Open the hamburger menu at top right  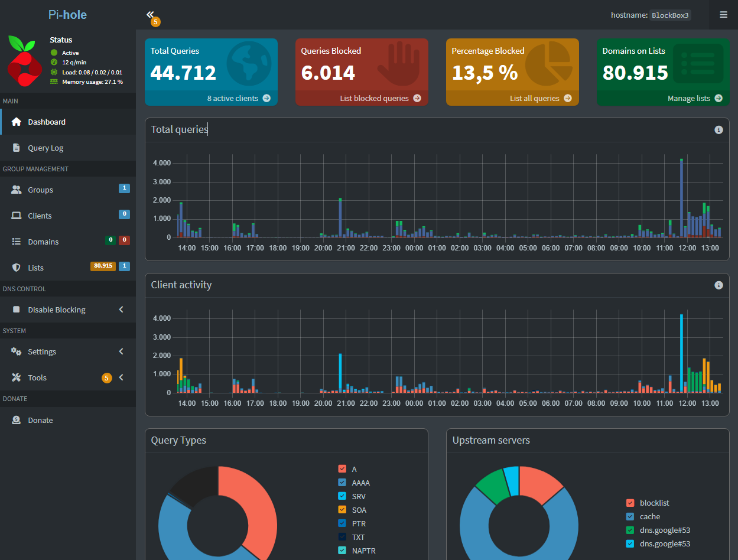tap(723, 15)
